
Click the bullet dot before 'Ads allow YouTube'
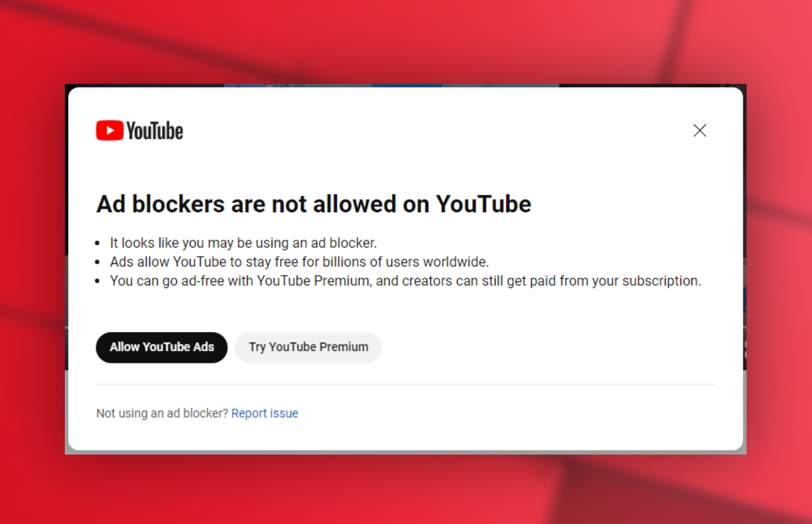[x=98, y=263]
